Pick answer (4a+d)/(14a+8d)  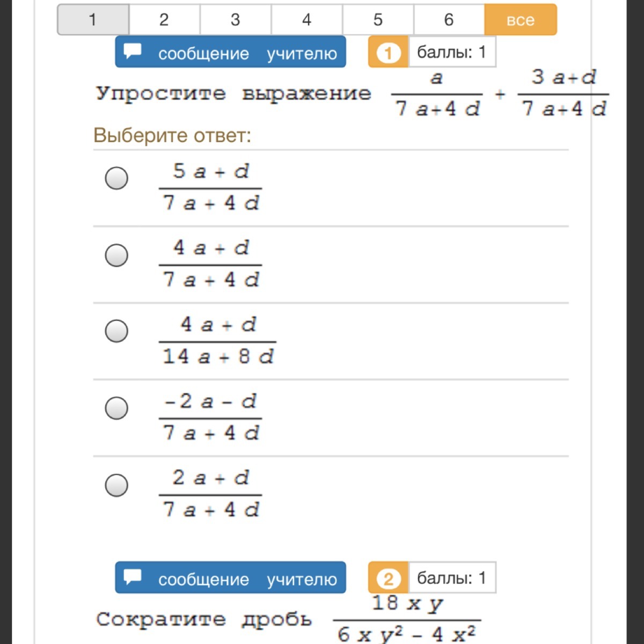[116, 331]
